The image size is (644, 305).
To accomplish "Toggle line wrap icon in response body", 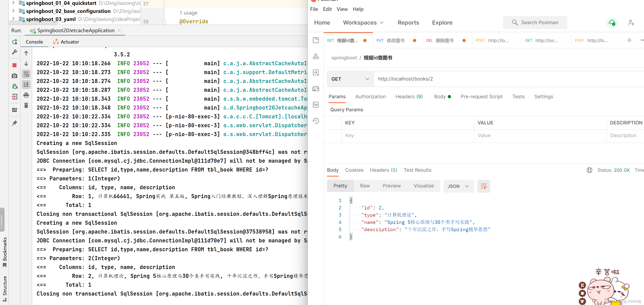I will (483, 186).
